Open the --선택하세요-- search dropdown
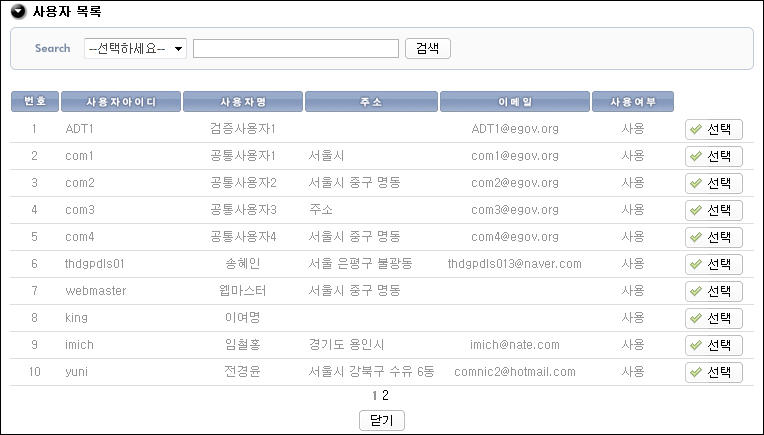 pyautogui.click(x=136, y=48)
